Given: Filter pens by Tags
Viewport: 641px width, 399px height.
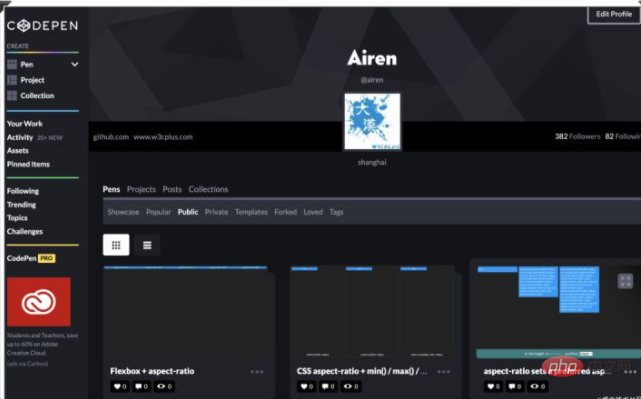Looking at the screenshot, I should (x=336, y=212).
